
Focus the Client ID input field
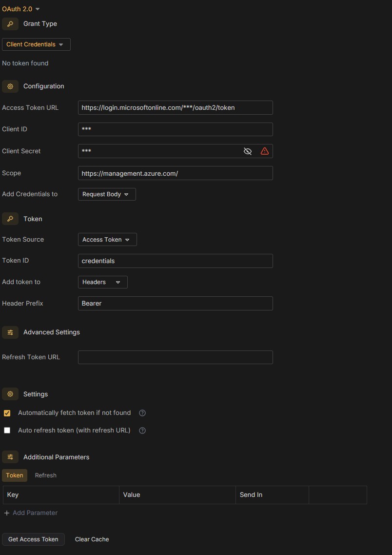coord(176,129)
